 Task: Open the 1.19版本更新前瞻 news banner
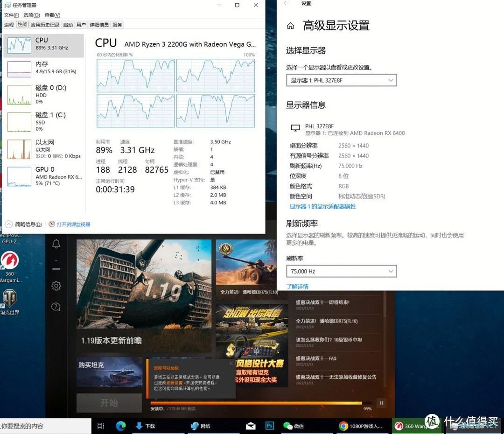144,296
